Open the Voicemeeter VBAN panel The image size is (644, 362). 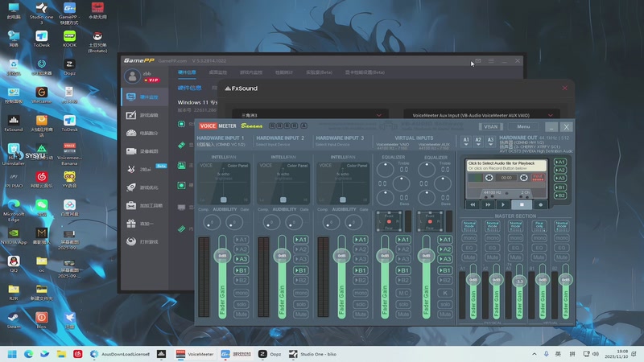pyautogui.click(x=490, y=127)
